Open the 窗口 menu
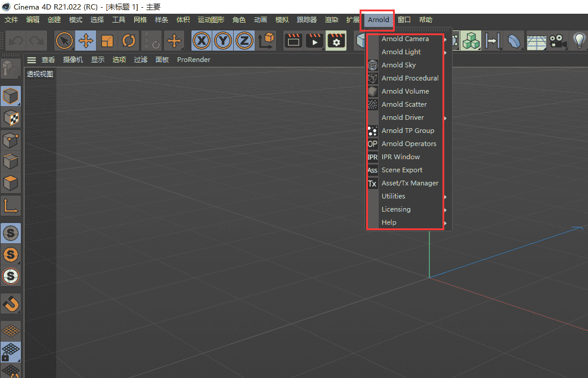Viewport: 588px width, 378px height. pos(404,19)
